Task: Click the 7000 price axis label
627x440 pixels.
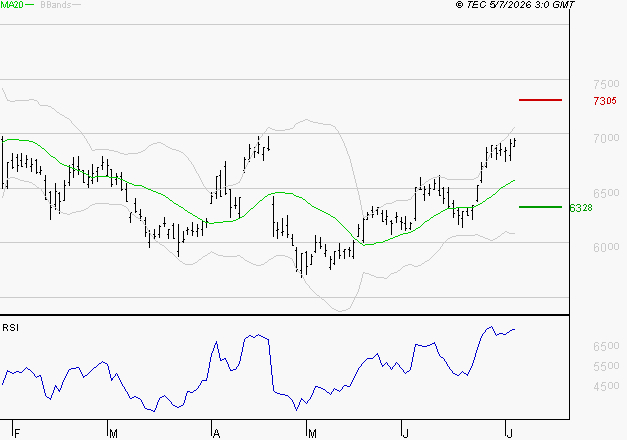Action: coord(606,138)
